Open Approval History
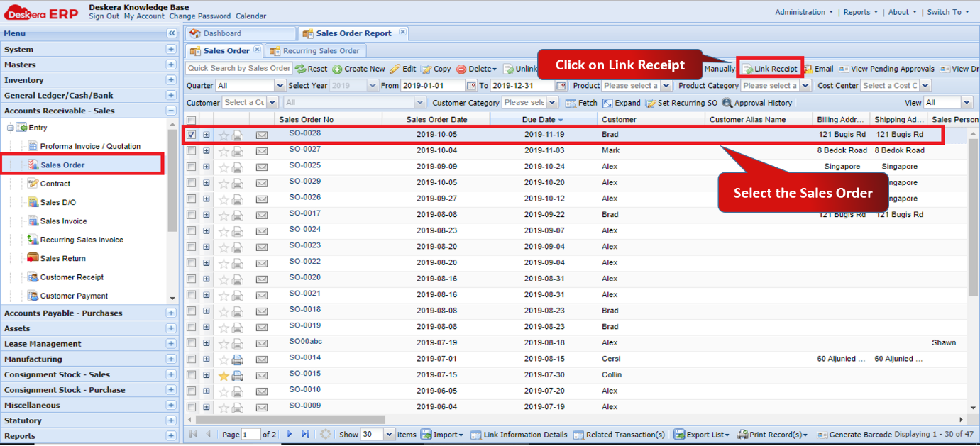Image resolution: width=980 pixels, height=446 pixels. [x=756, y=103]
